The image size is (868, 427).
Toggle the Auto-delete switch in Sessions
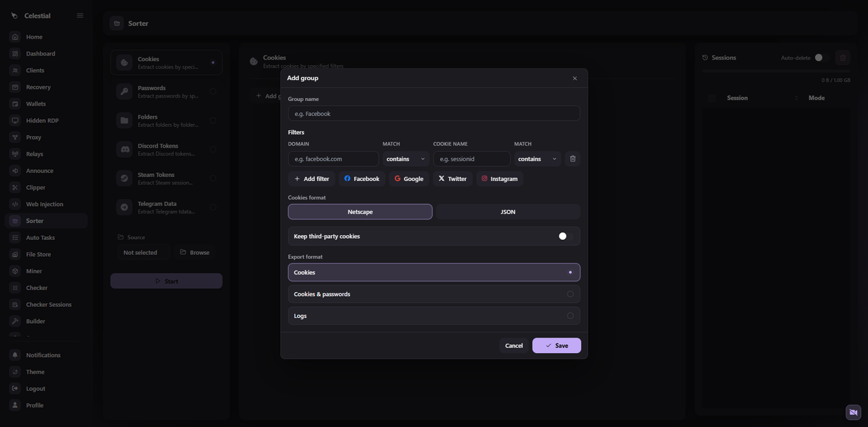pyautogui.click(x=822, y=58)
